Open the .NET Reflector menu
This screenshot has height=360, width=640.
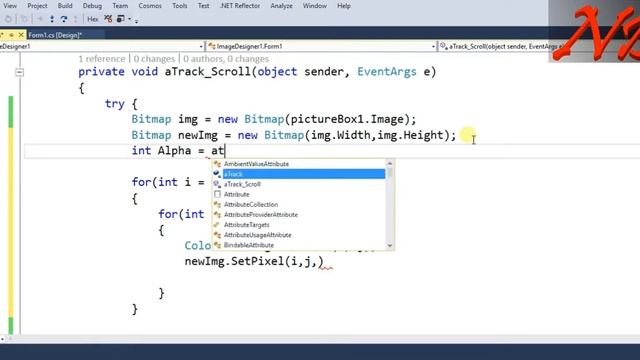point(240,6)
